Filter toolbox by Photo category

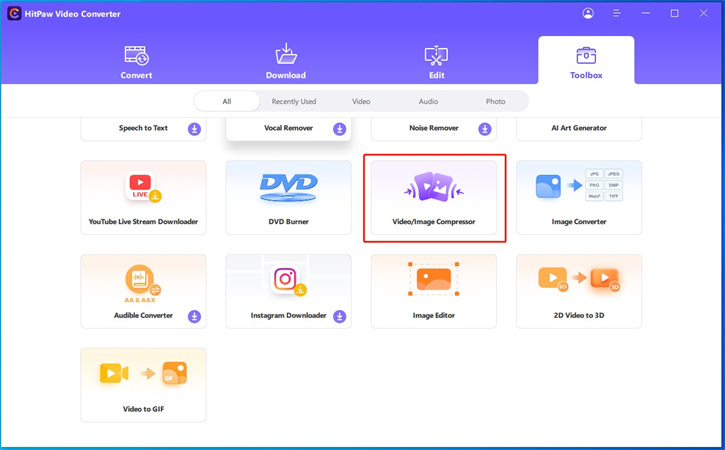[x=495, y=101]
